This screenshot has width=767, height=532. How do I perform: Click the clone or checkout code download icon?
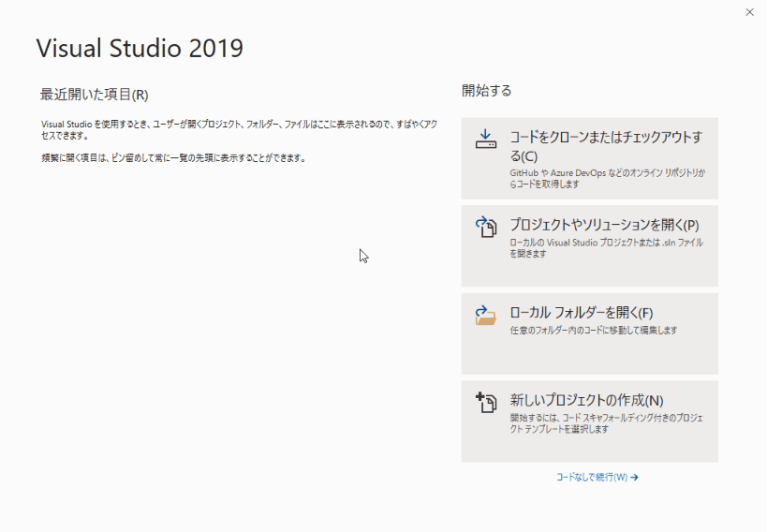click(x=486, y=139)
